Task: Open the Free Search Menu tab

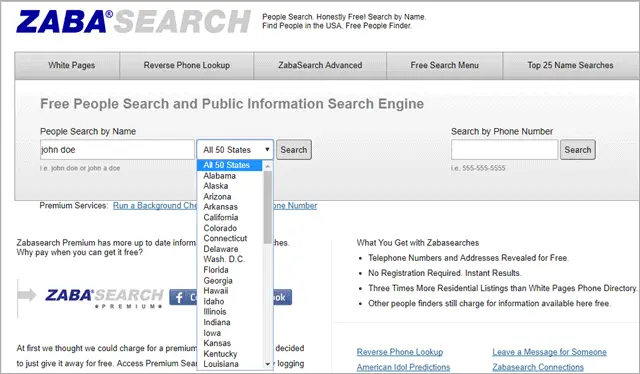Action: pyautogui.click(x=444, y=65)
